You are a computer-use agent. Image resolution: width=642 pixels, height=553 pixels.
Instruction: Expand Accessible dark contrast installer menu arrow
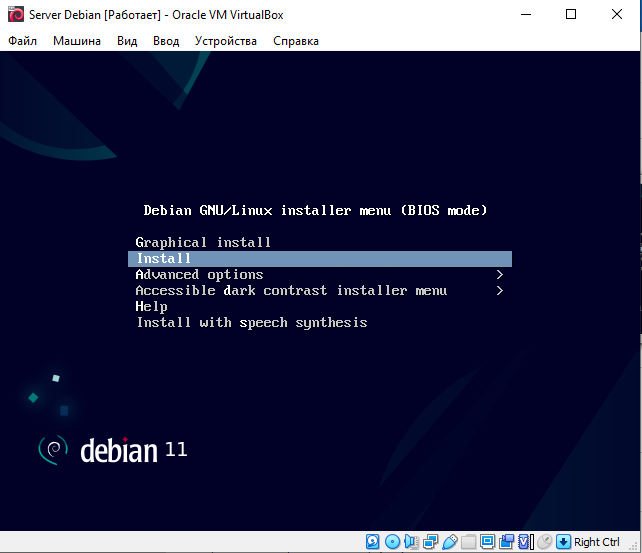[x=499, y=291]
